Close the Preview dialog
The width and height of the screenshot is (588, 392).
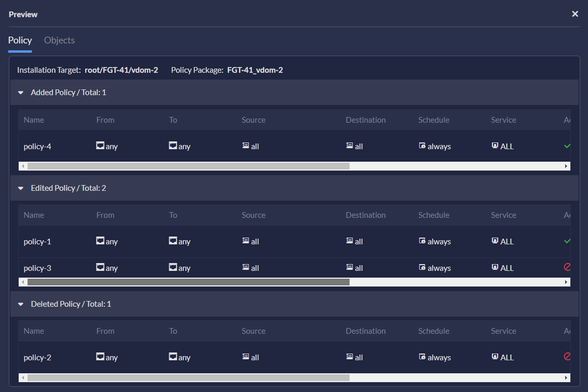click(x=575, y=14)
